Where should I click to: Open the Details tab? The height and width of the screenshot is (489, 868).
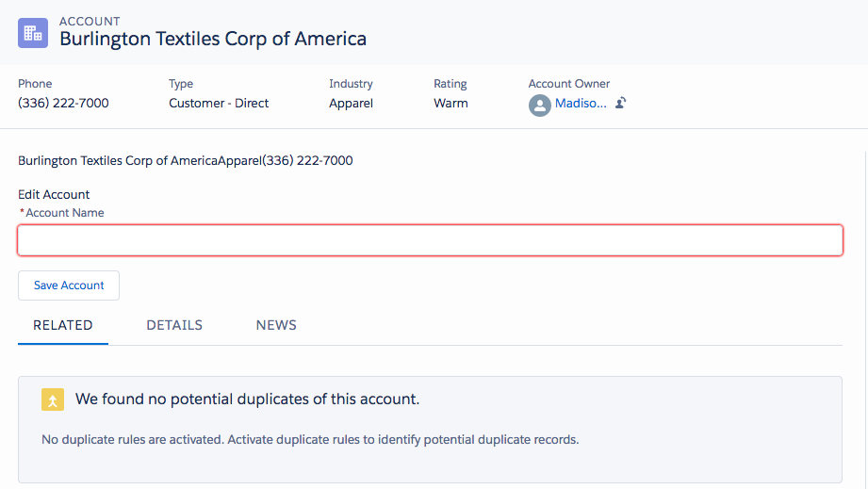pos(174,325)
